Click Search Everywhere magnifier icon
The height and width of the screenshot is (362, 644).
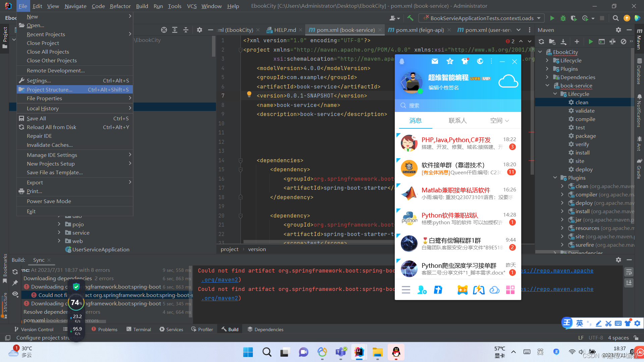point(615,18)
